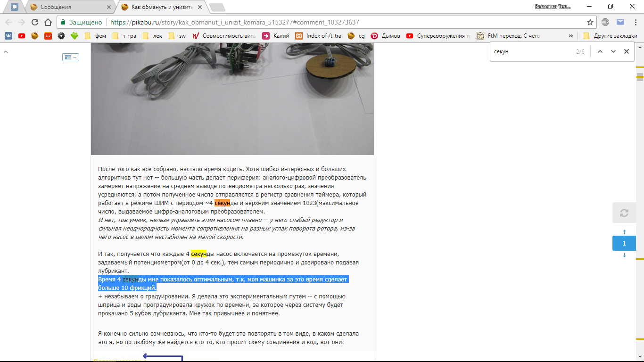Go forward to the next page
The image size is (644, 362).
[x=22, y=22]
